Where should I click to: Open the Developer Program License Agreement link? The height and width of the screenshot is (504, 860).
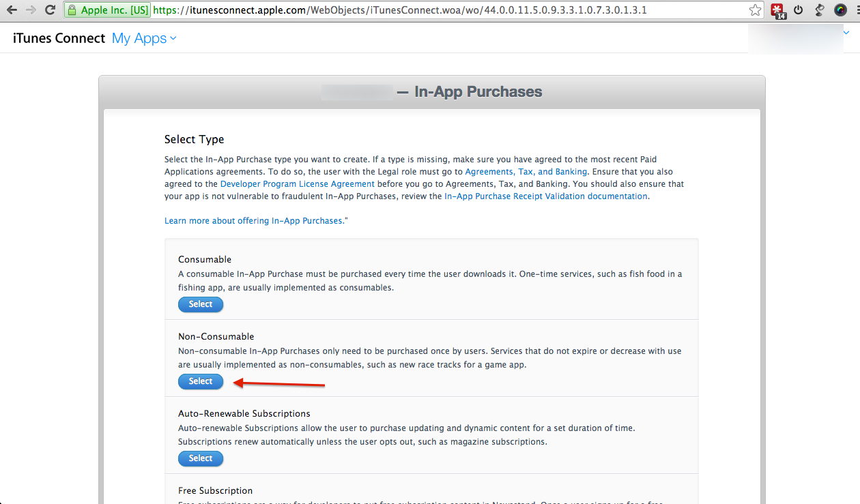[298, 184]
